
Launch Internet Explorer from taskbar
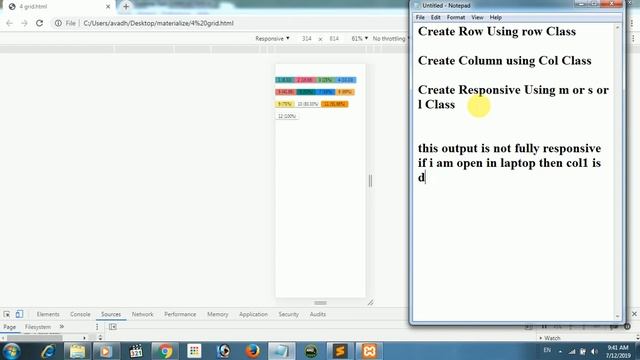click(49, 351)
